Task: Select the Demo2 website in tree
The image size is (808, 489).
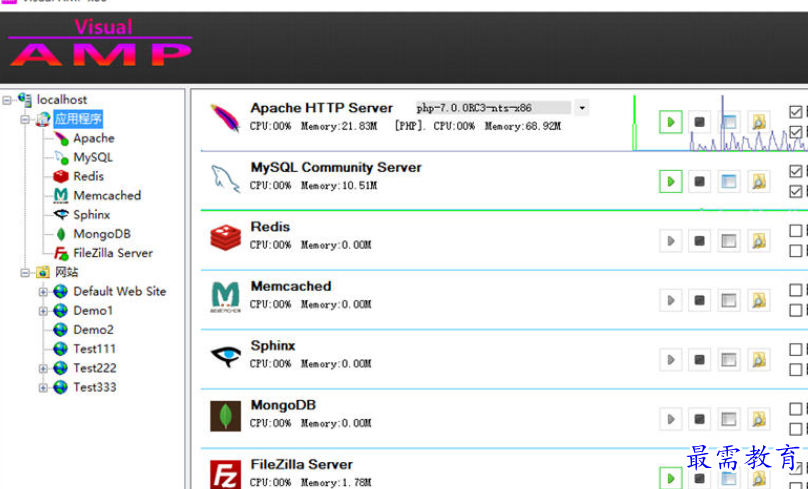Action: coord(93,330)
